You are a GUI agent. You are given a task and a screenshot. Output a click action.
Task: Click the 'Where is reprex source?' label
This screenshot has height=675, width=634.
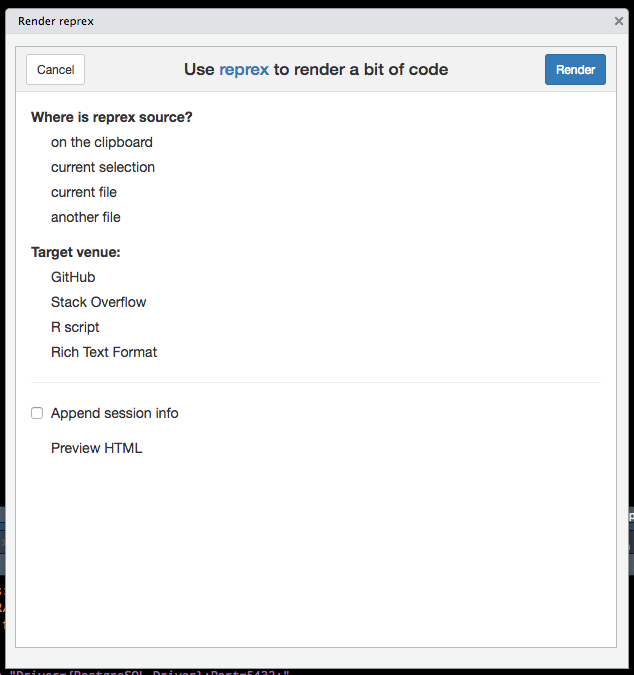click(x=111, y=117)
